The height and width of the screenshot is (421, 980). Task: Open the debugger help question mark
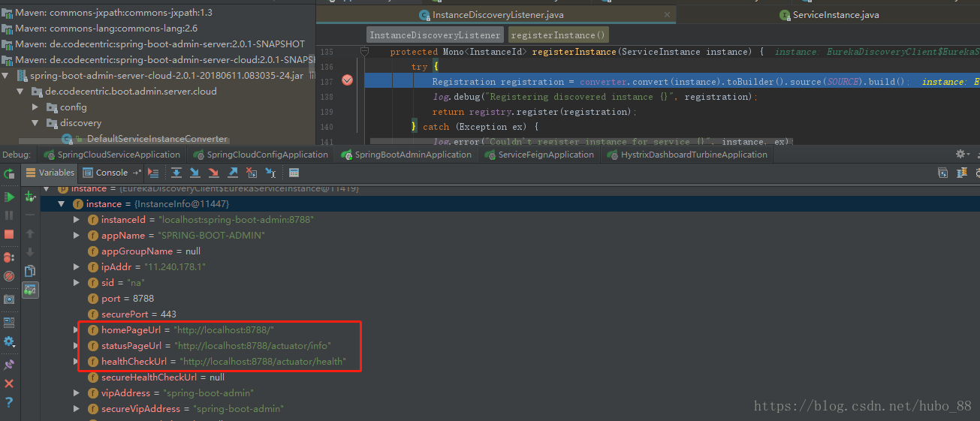[x=9, y=402]
